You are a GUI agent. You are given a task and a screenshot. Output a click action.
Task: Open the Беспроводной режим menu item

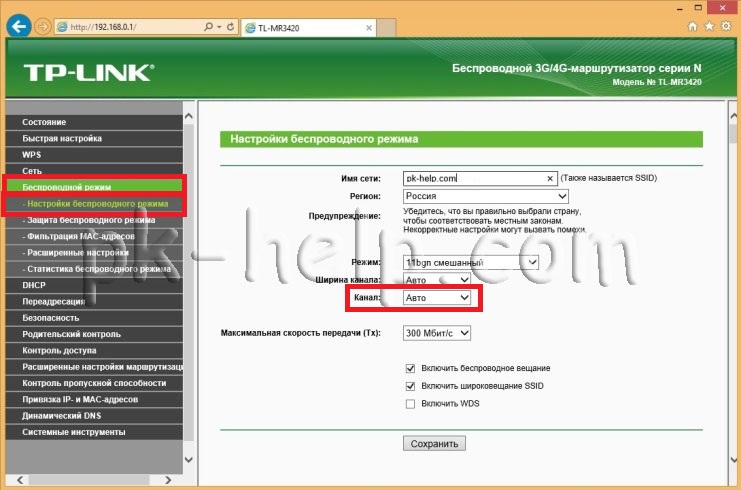[94, 186]
